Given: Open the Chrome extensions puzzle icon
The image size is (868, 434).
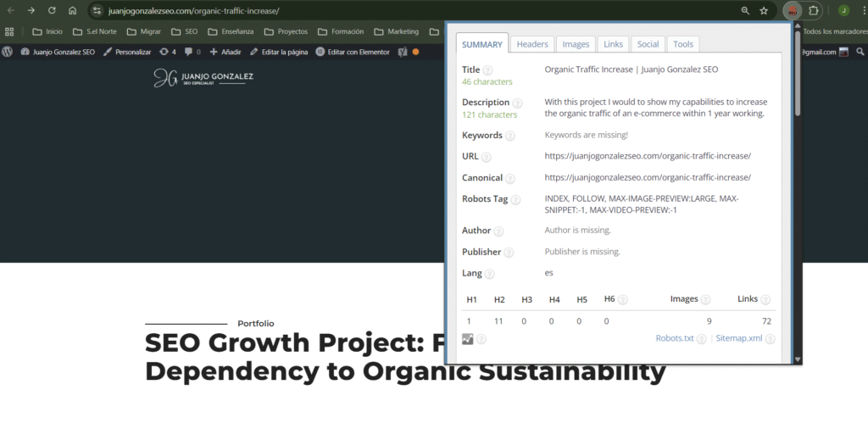Looking at the screenshot, I should point(815,11).
